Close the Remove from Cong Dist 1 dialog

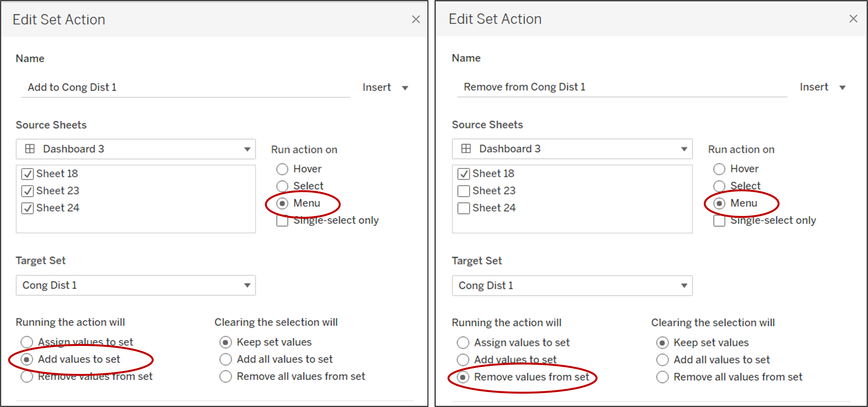pos(853,19)
